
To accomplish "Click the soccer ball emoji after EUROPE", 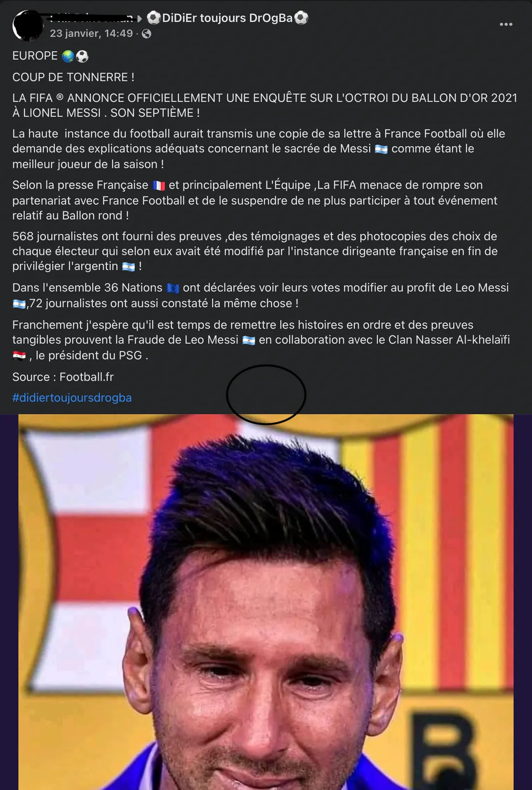I will (x=82, y=57).
